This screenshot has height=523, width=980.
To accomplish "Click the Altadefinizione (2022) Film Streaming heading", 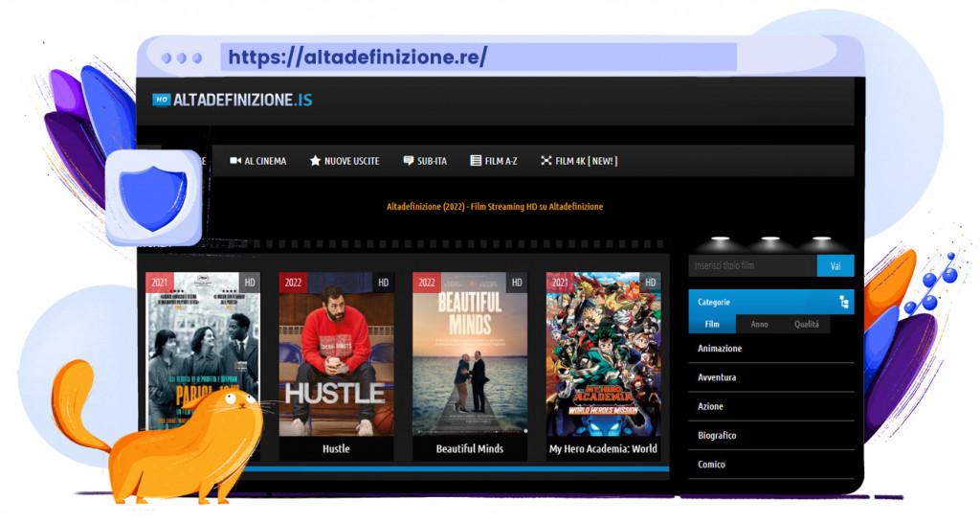I will 495,207.
